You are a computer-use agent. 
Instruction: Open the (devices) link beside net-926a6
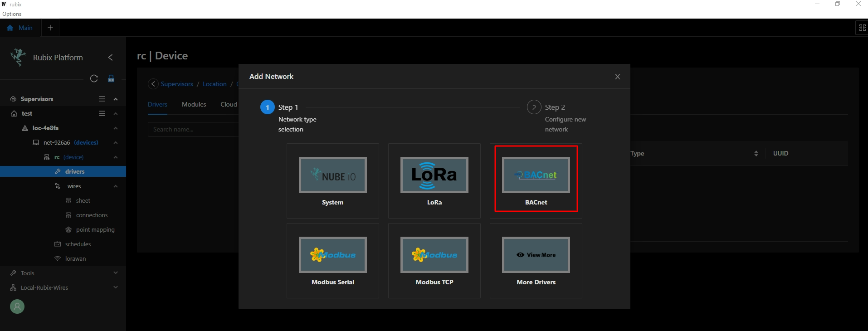(86, 142)
